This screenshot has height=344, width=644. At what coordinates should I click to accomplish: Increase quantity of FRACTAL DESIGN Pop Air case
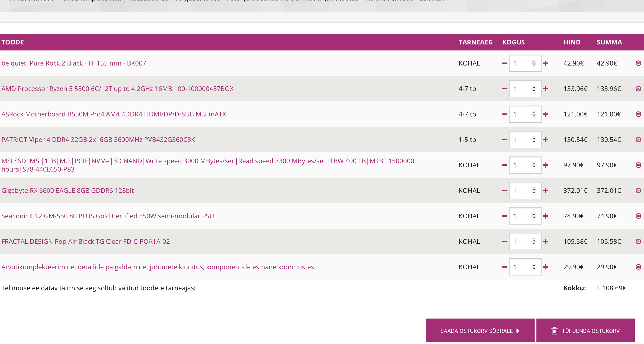(x=546, y=242)
